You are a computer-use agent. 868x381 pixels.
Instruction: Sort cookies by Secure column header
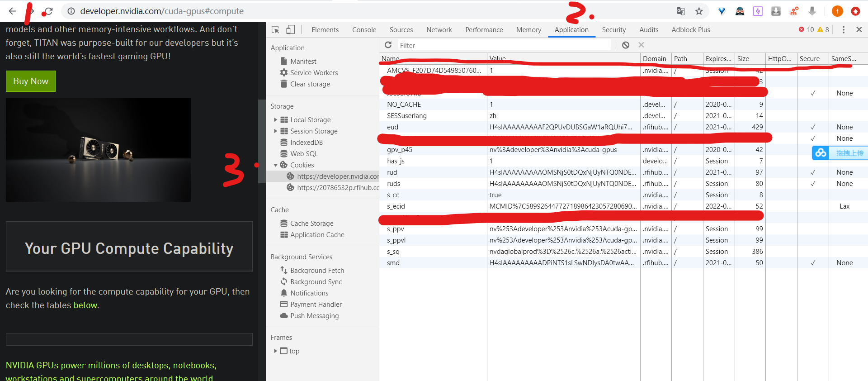pos(812,59)
